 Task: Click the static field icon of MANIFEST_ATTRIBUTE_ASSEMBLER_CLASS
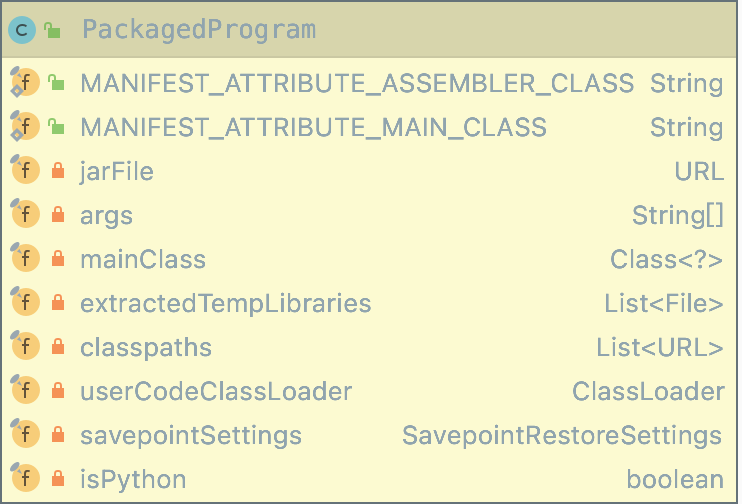25,82
